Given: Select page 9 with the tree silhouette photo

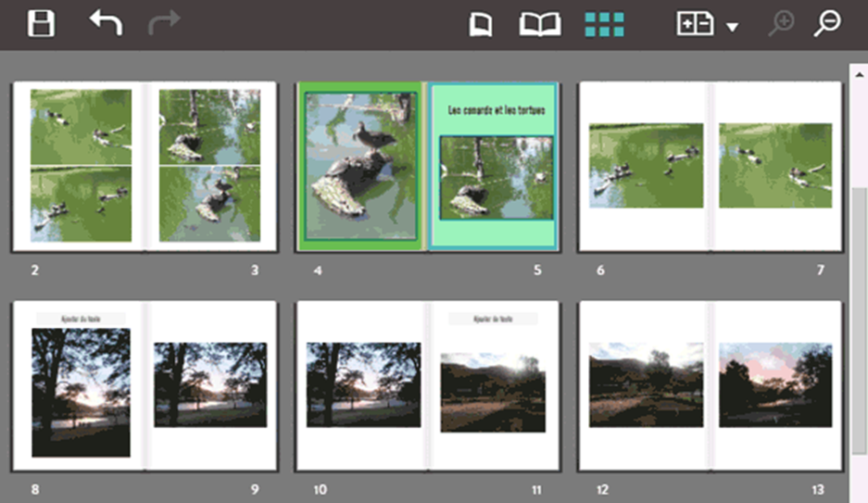Looking at the screenshot, I should 211,384.
